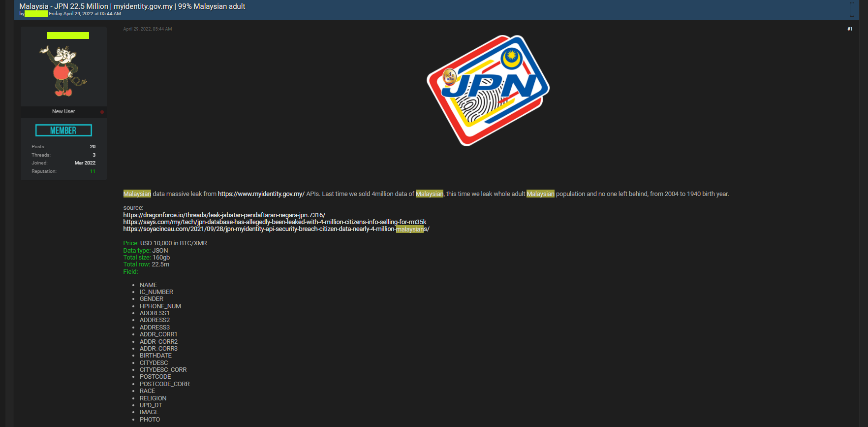Click the #1 post number link
This screenshot has height=427, width=868.
pyautogui.click(x=850, y=29)
